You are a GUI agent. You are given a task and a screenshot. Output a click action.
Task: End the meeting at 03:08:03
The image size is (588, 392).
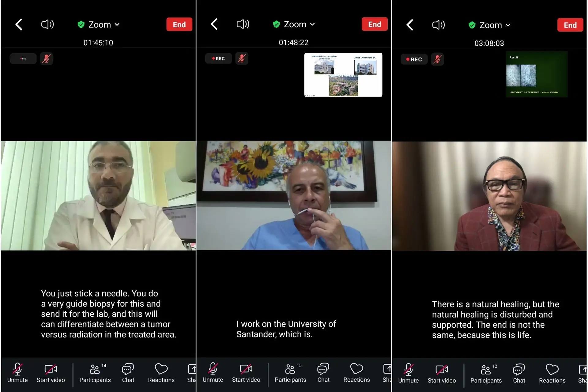[x=570, y=25]
